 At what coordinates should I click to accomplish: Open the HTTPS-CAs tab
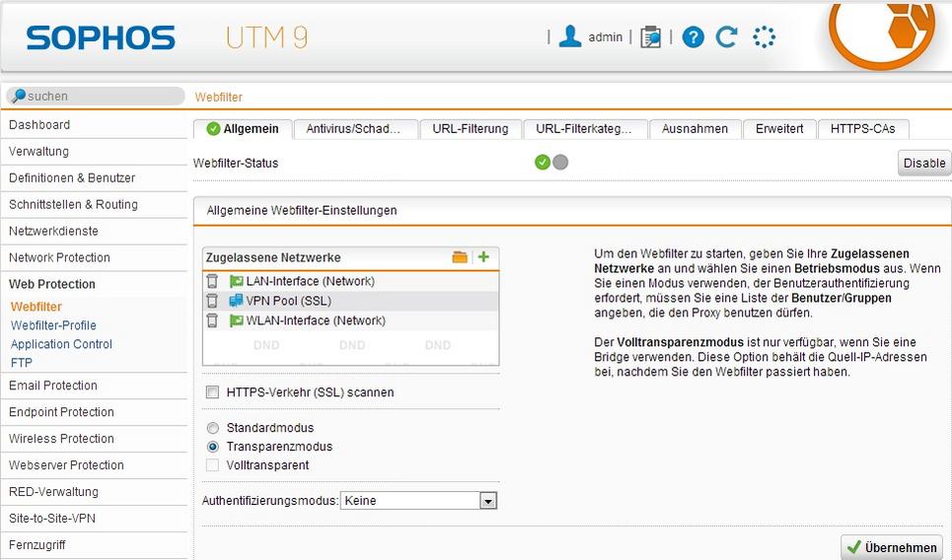coord(863,129)
